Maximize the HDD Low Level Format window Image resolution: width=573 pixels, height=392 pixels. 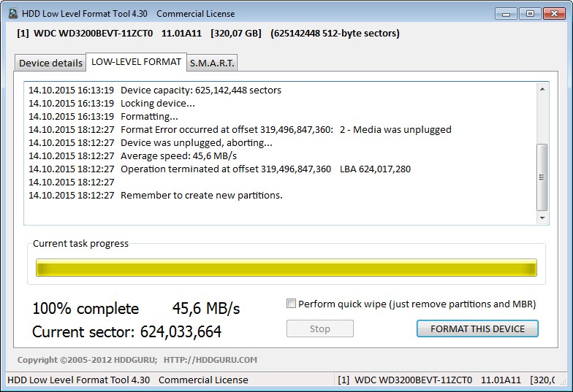tap(530, 14)
